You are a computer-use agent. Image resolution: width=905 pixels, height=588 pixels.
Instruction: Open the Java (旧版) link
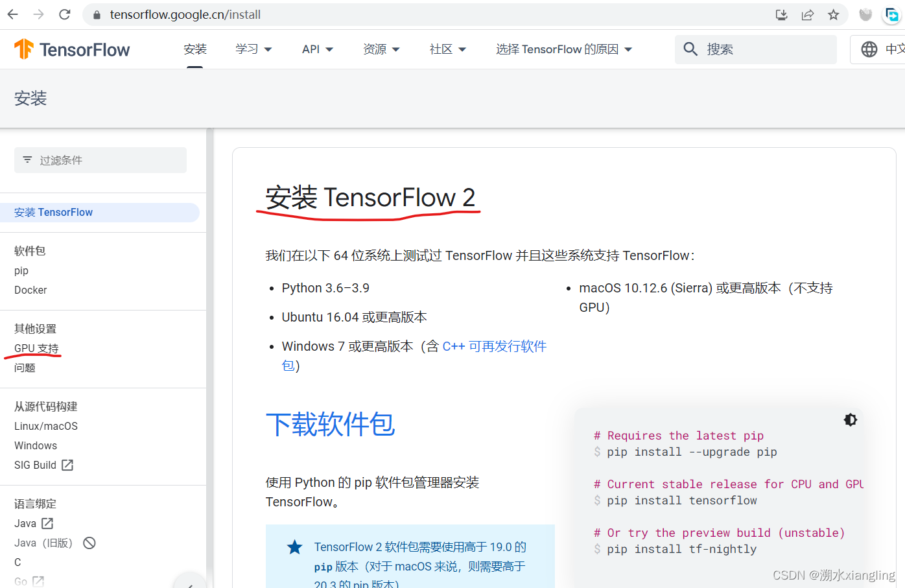[43, 543]
